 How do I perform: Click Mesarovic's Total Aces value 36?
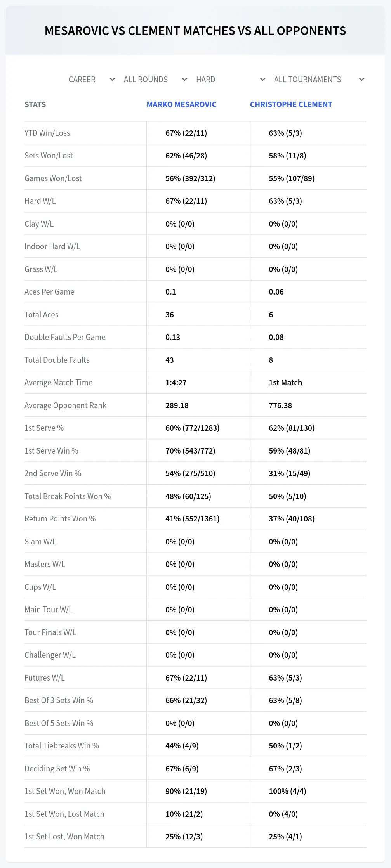170,315
